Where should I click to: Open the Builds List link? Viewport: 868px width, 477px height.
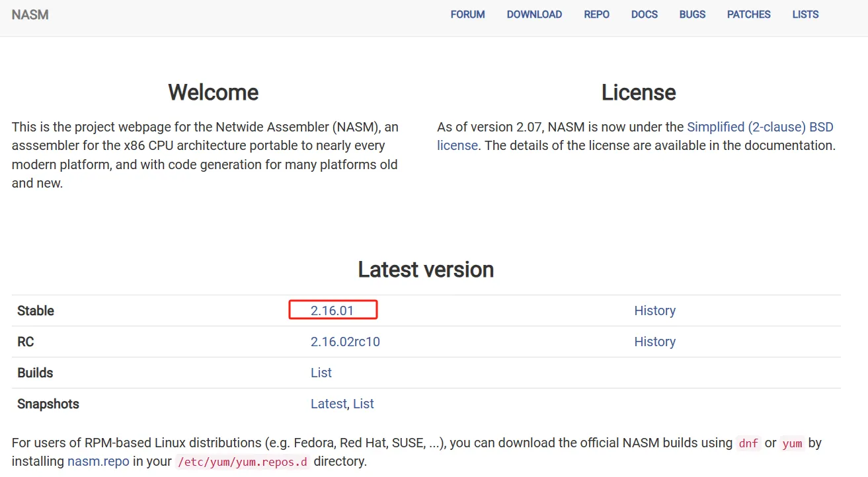tap(321, 373)
